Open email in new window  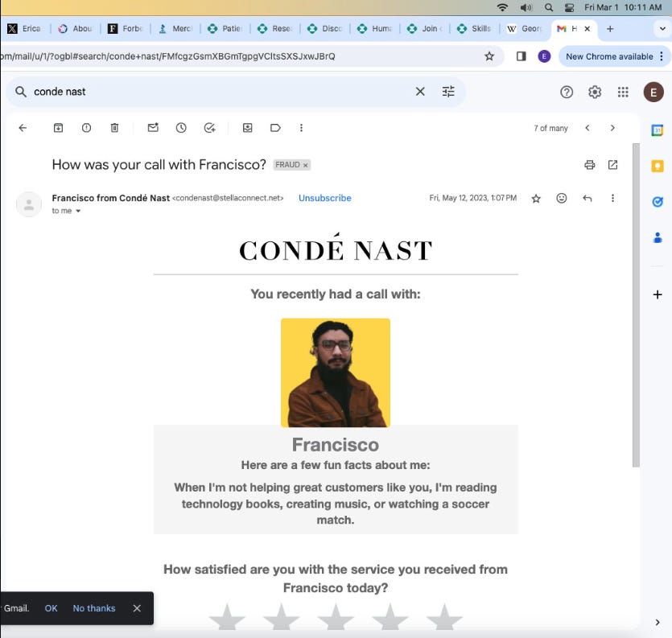[613, 165]
